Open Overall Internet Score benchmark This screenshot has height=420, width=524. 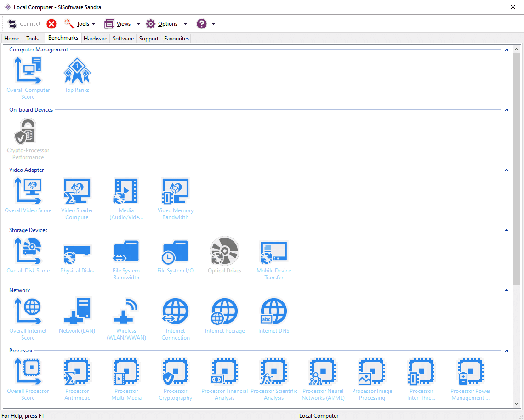pyautogui.click(x=28, y=319)
